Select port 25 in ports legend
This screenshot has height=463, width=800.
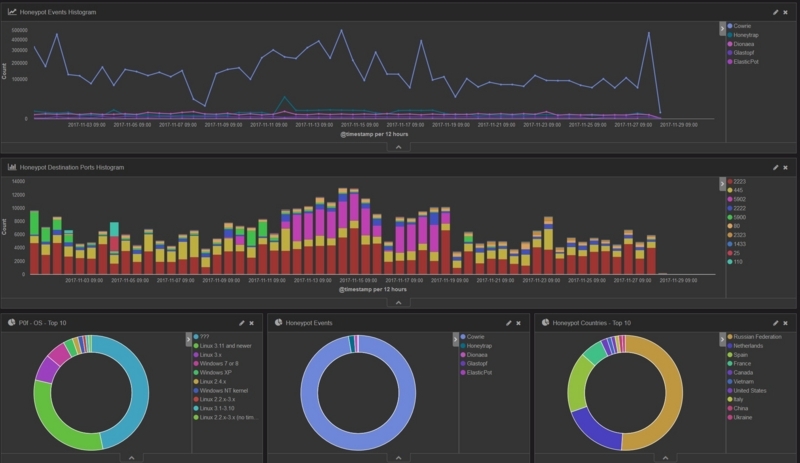(x=737, y=253)
